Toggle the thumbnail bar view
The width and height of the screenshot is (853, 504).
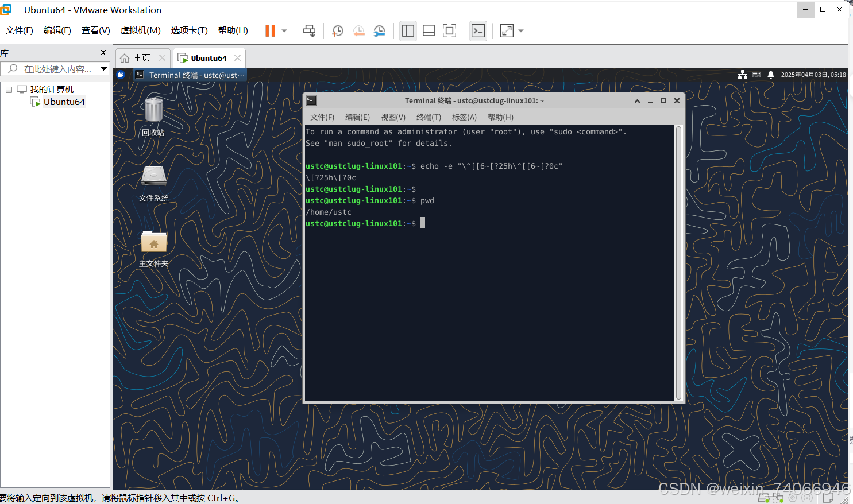tap(429, 31)
